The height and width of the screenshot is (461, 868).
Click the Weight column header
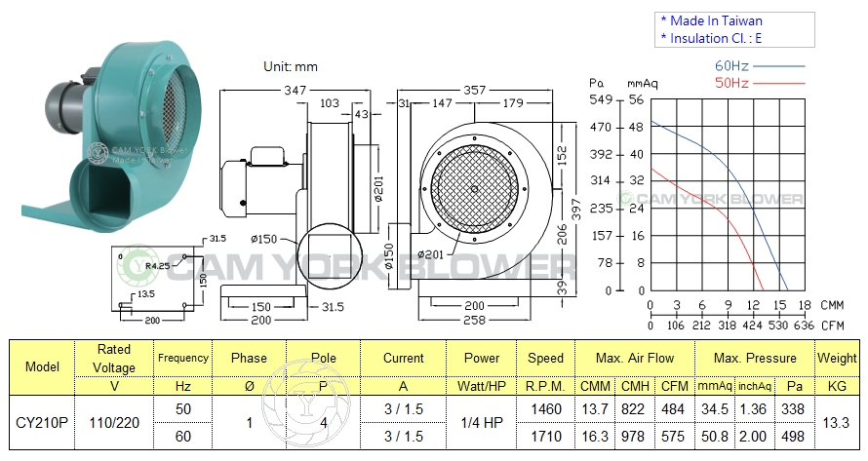pyautogui.click(x=837, y=358)
